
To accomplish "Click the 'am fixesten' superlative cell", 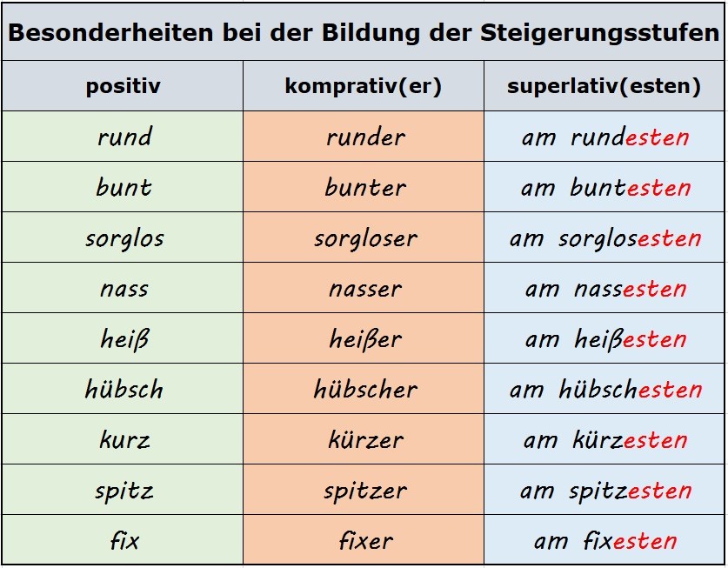I will tap(605, 540).
